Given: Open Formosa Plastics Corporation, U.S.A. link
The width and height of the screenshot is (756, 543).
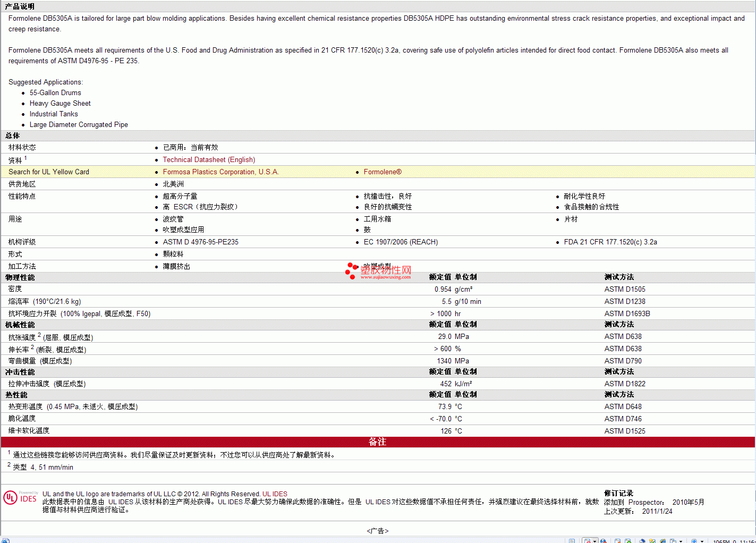Looking at the screenshot, I should click(221, 172).
